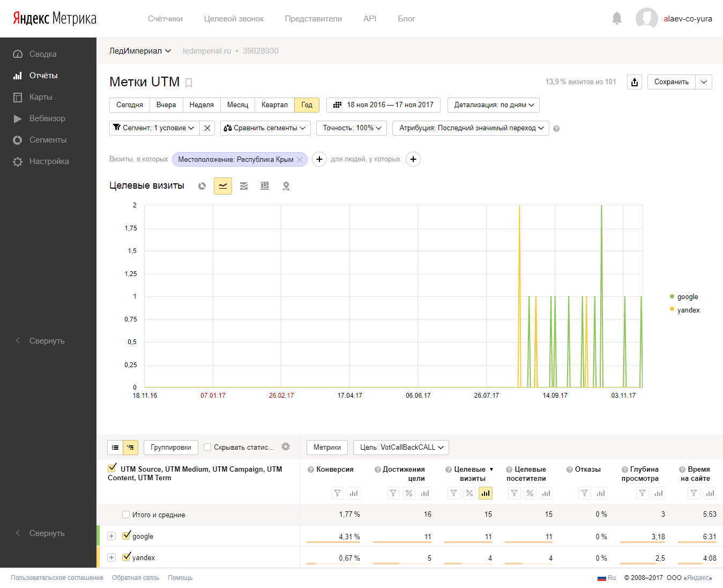Select the Год period
The height and width of the screenshot is (588, 723).
point(307,105)
